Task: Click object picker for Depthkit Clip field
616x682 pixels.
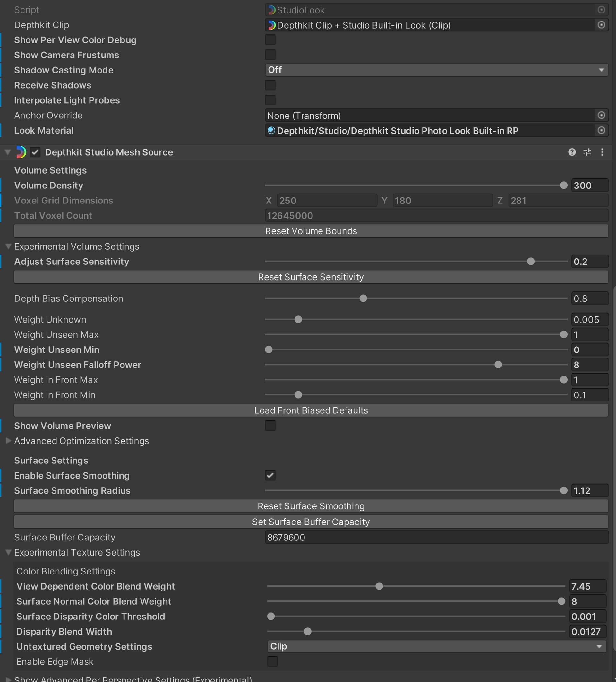Action: click(x=601, y=25)
